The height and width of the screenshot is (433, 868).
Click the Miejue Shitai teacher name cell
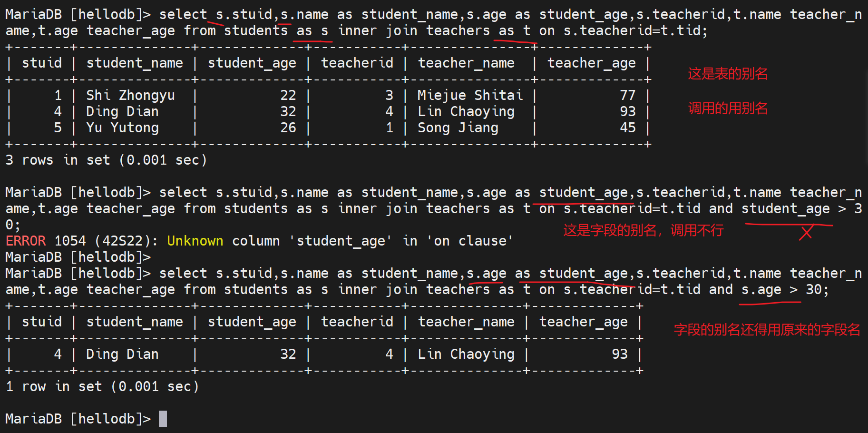[470, 95]
